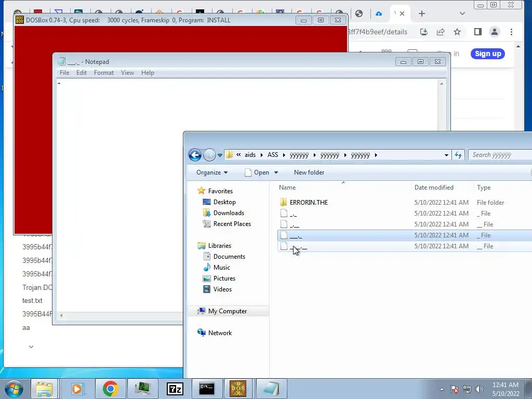This screenshot has width=532, height=399.
Task: Open Chrome three-dot menu
Action: click(x=511, y=32)
